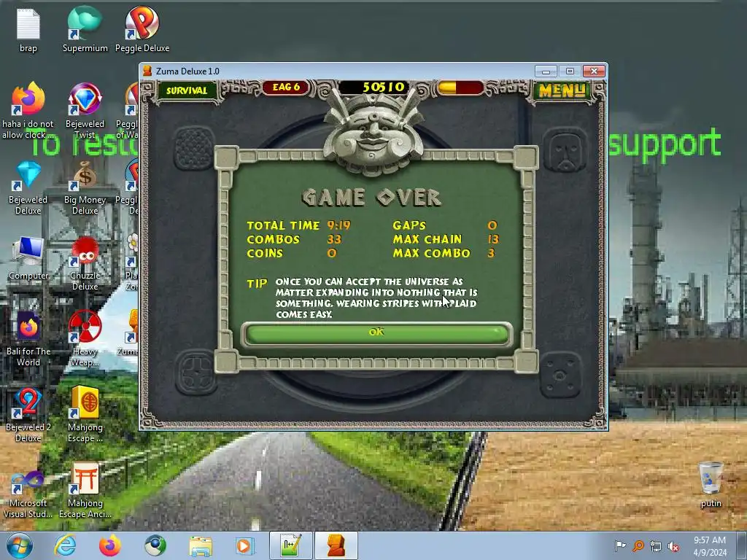Viewport: 747px width, 560px height.
Task: Launch Bejeweled Twist shortcut
Action: (85, 111)
